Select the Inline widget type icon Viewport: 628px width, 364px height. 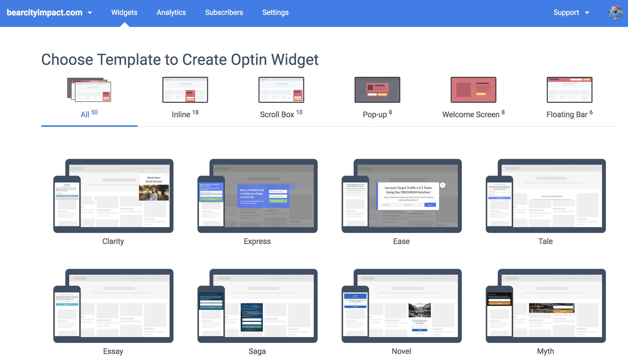[185, 90]
